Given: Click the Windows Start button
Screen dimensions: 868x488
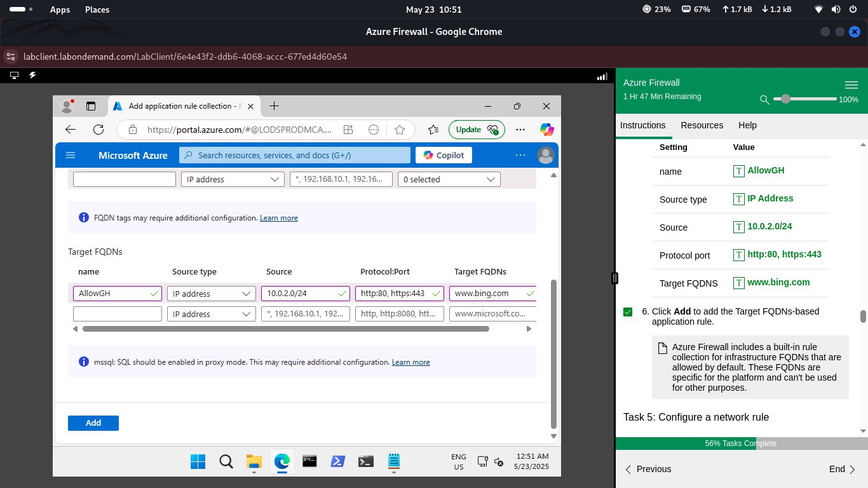Looking at the screenshot, I should [x=198, y=461].
